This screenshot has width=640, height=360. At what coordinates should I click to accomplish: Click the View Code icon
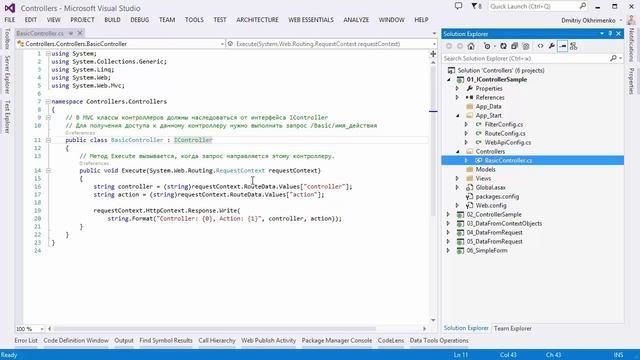tap(540, 46)
